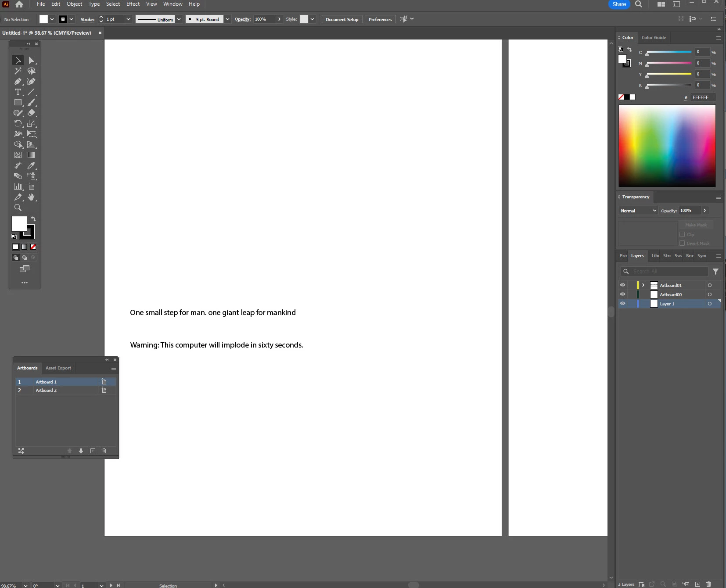Open the zoom level dropdown
Image resolution: width=726 pixels, height=588 pixels.
25,585
